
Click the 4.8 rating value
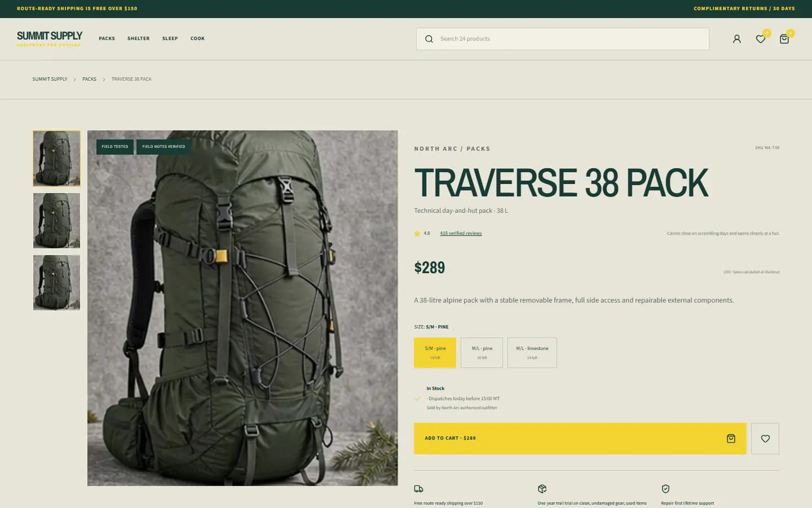pyautogui.click(x=427, y=233)
